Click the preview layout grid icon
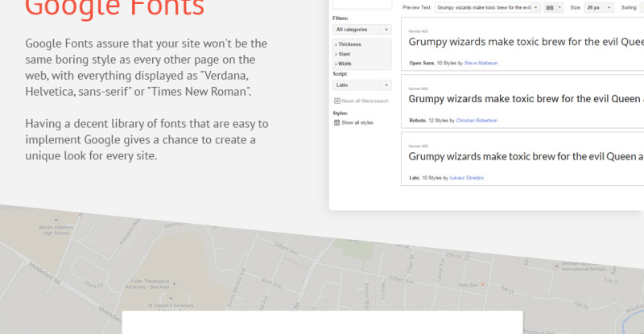This screenshot has height=334, width=644. point(550,8)
